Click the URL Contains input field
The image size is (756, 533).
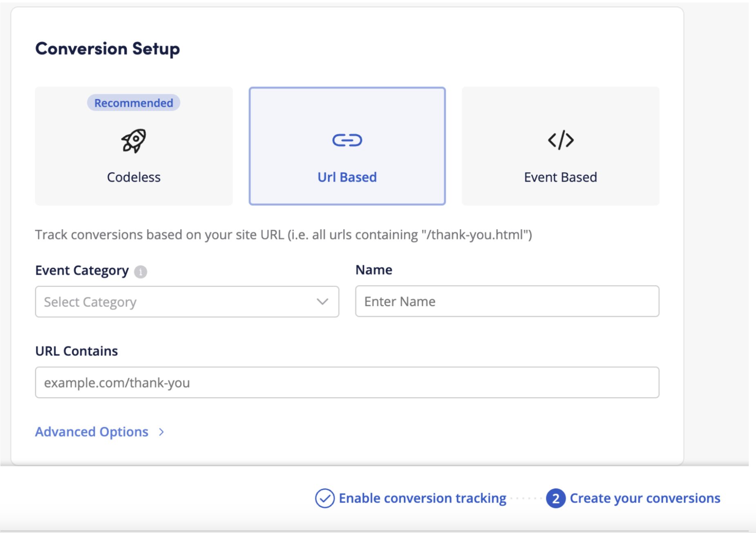347,383
